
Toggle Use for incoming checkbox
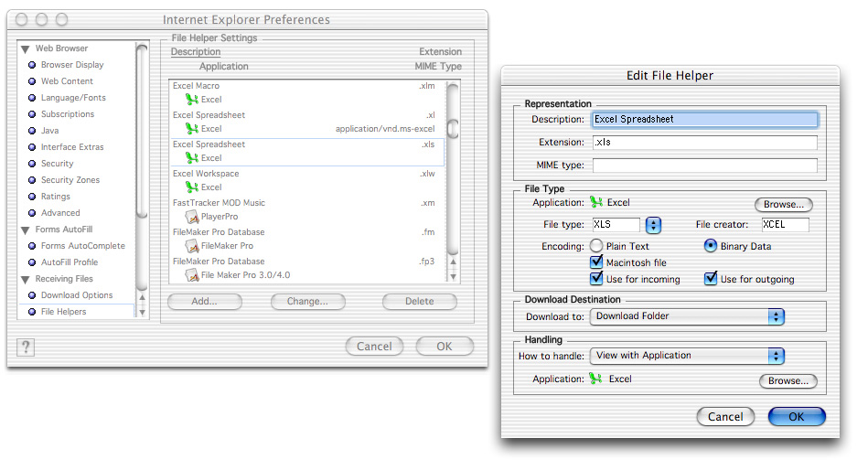point(596,279)
